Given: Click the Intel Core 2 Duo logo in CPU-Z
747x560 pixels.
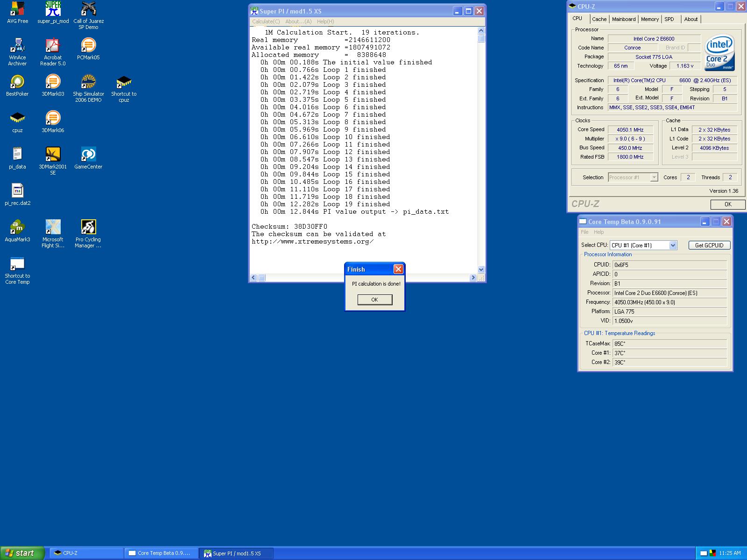Looking at the screenshot, I should point(719,52).
